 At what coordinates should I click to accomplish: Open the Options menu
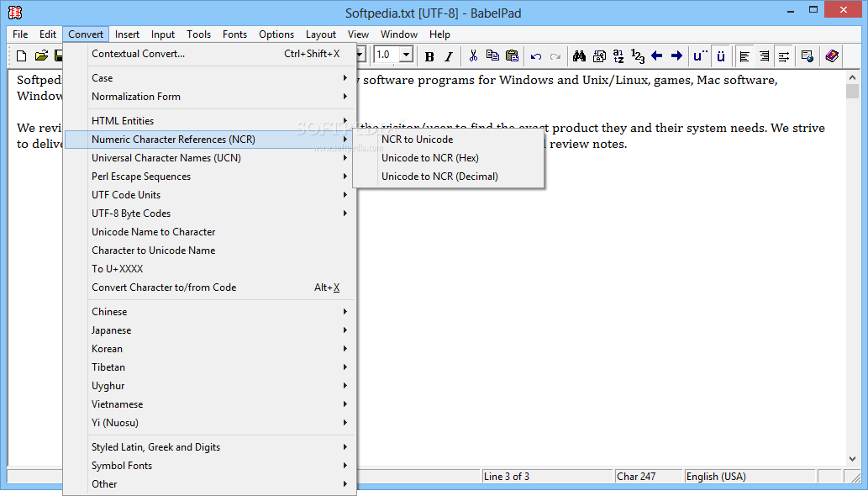tap(276, 34)
